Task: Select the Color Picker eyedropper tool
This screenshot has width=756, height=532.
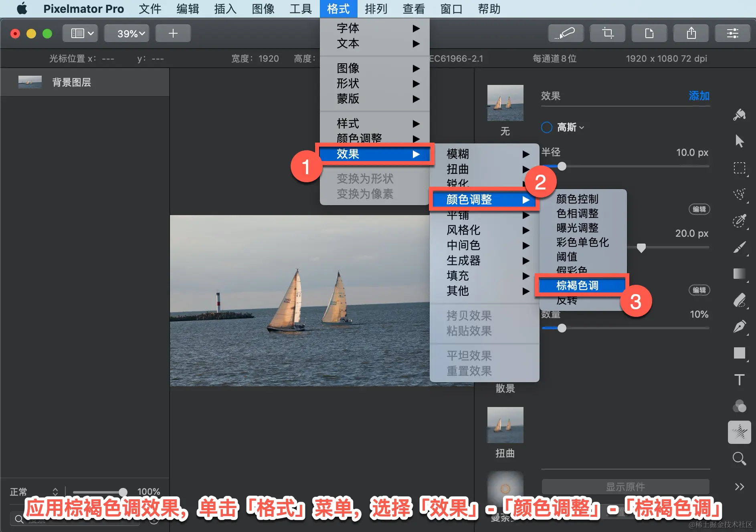Action: (739, 221)
